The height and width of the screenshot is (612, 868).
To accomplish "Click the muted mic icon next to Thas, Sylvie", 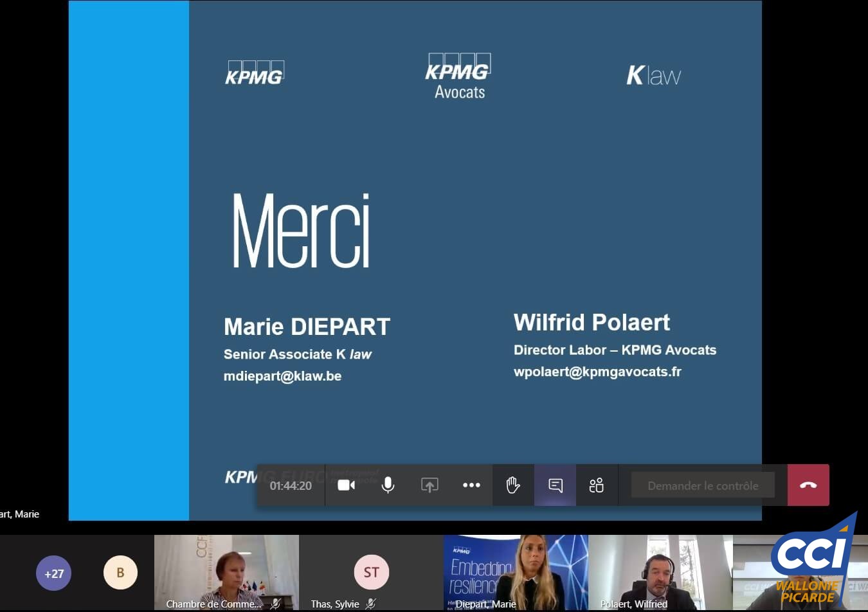I will [370, 604].
